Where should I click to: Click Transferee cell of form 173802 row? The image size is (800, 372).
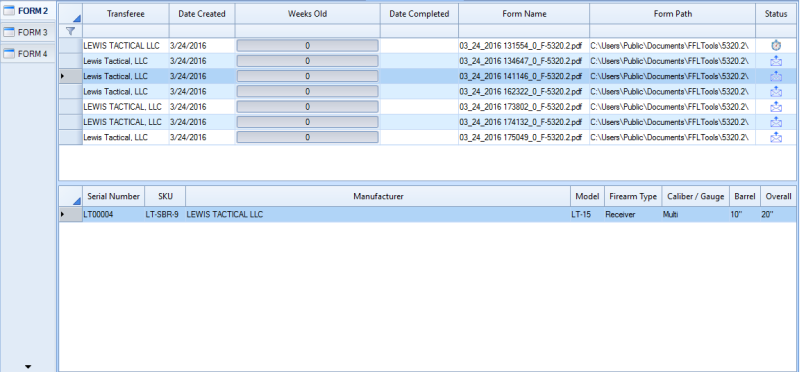(x=126, y=107)
